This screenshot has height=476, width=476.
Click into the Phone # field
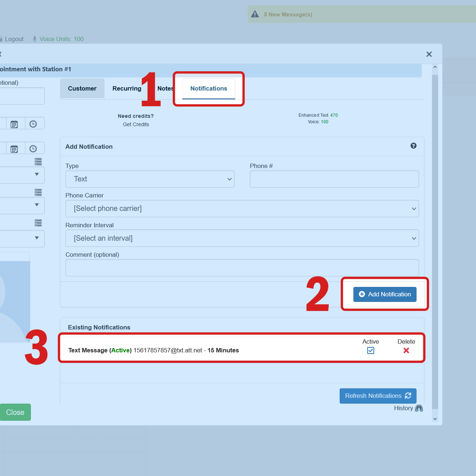coord(334,179)
